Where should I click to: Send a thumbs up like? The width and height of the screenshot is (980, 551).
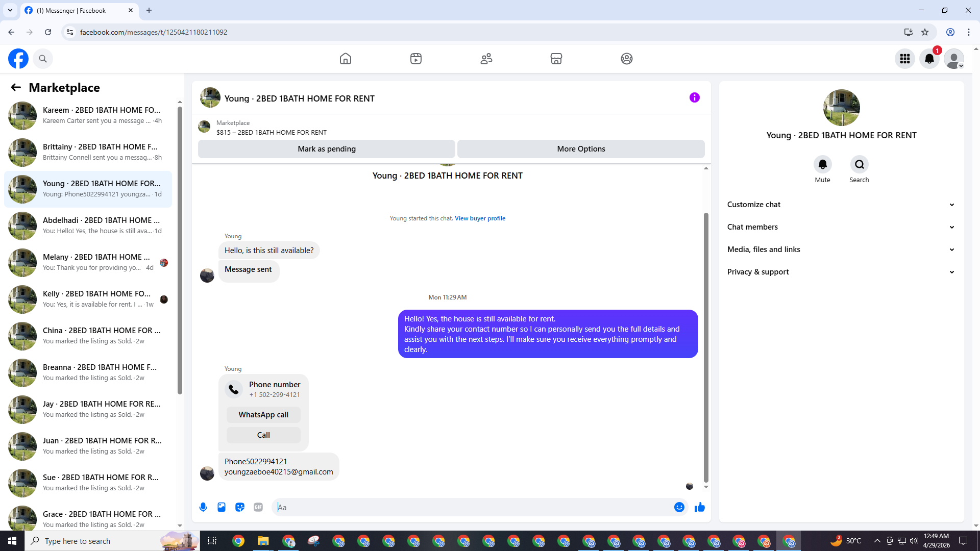click(700, 507)
